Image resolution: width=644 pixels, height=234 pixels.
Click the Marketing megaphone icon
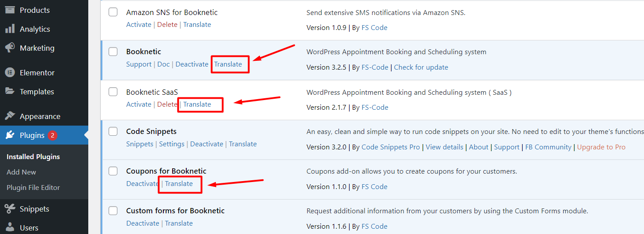pos(10,48)
